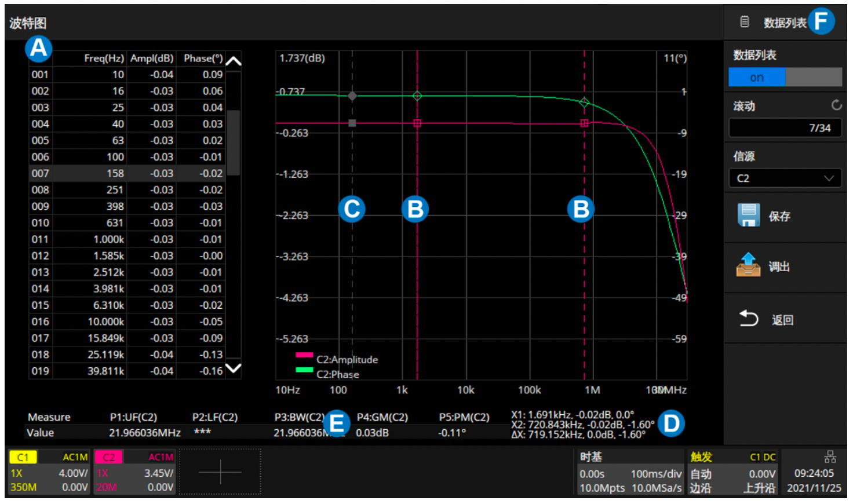The image size is (853, 504).
Task: Click the Phase(°) column header
Action: 203,58
